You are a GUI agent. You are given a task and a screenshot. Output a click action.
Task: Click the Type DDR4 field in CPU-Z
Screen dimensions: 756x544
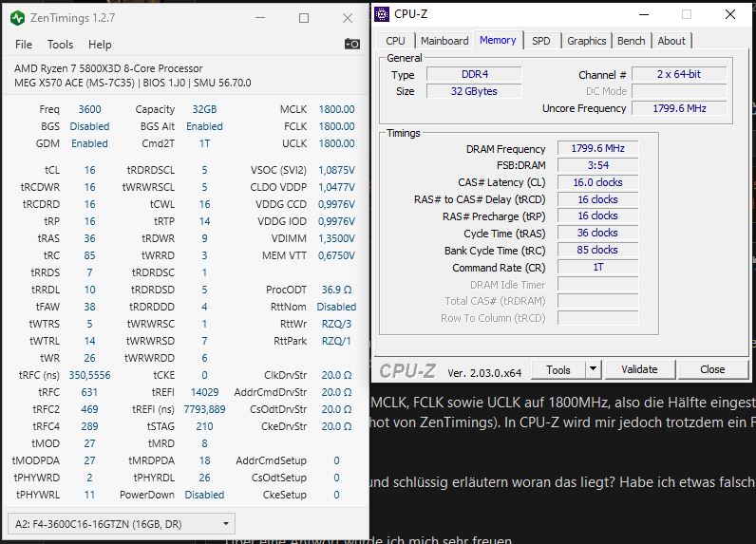(475, 74)
